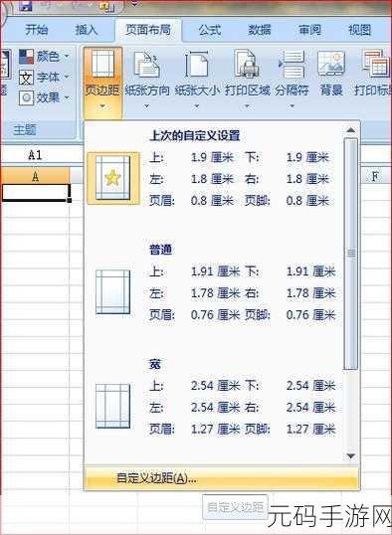Viewport: 392px width, 535px height.
Task: Expand the arrow under 页边距
Action: 102,106
